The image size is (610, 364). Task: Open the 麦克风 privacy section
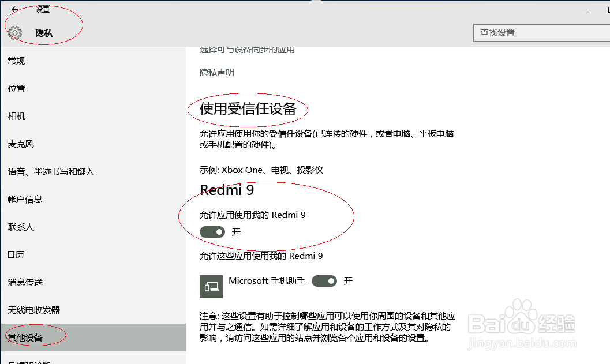pyautogui.click(x=93, y=144)
